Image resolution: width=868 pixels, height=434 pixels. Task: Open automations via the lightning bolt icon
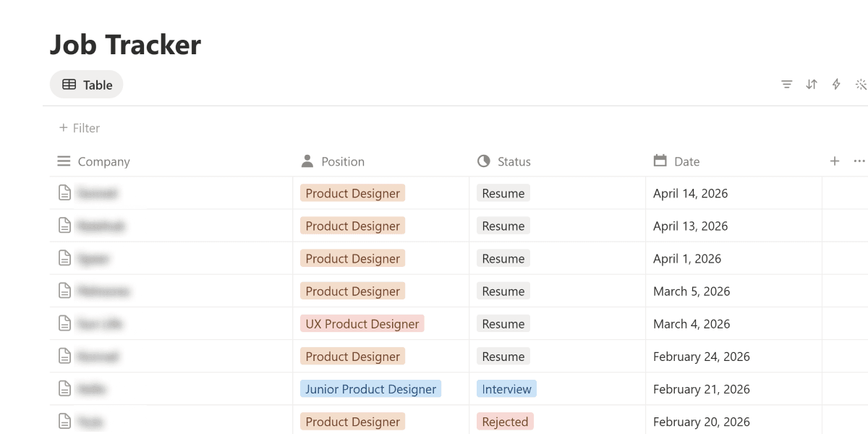coord(836,85)
